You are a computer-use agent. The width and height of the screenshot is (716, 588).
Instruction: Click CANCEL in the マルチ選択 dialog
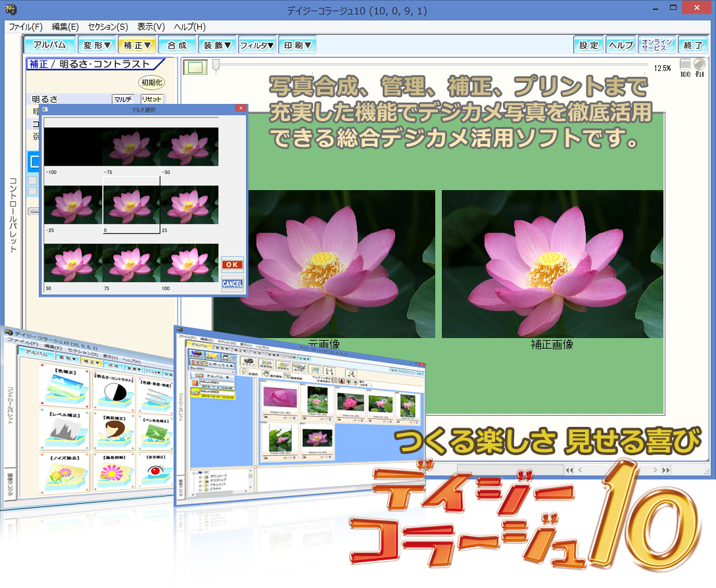click(232, 283)
